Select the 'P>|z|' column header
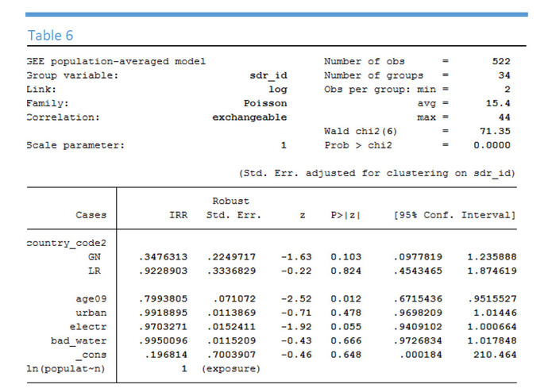 pos(345,215)
